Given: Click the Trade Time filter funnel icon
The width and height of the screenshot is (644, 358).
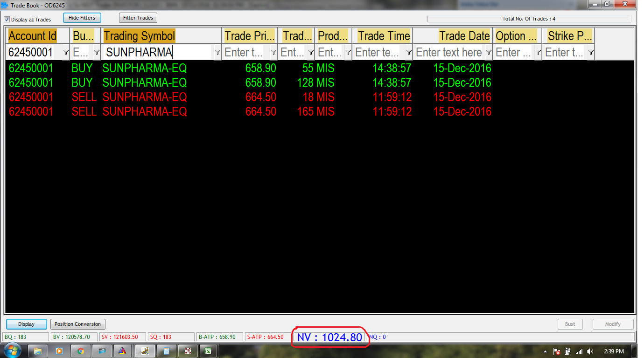Looking at the screenshot, I should coord(409,52).
